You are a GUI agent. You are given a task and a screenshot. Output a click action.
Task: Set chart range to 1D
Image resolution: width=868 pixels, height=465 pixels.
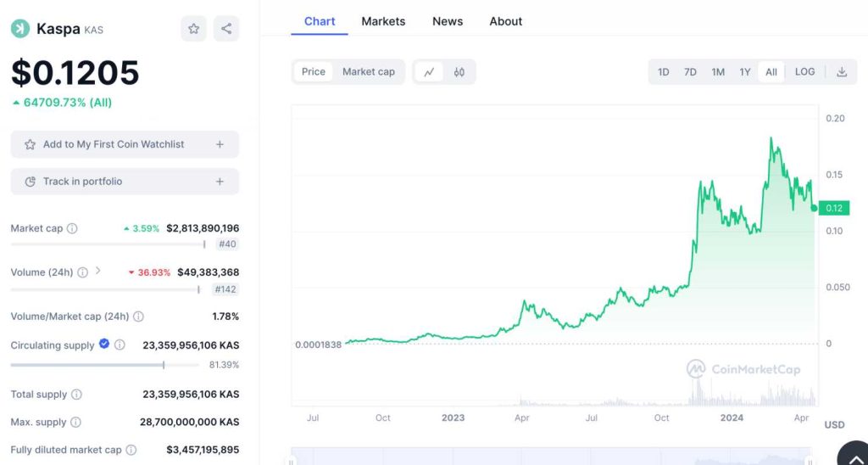point(663,72)
